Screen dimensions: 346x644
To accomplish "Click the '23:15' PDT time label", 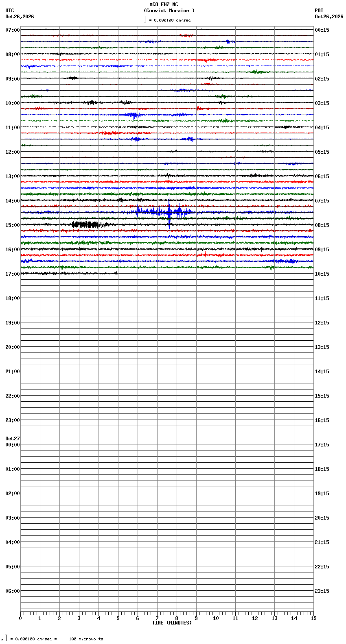I will click(322, 591).
